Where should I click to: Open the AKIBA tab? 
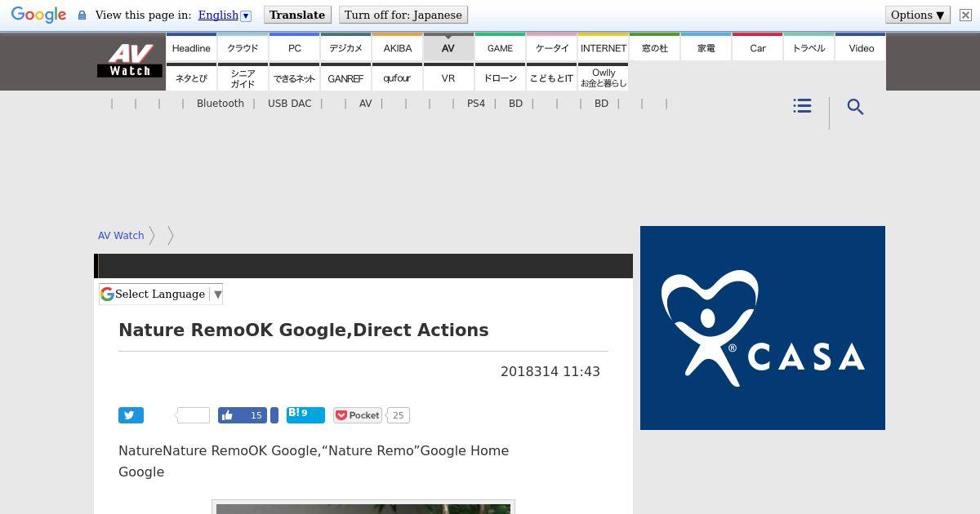click(398, 48)
